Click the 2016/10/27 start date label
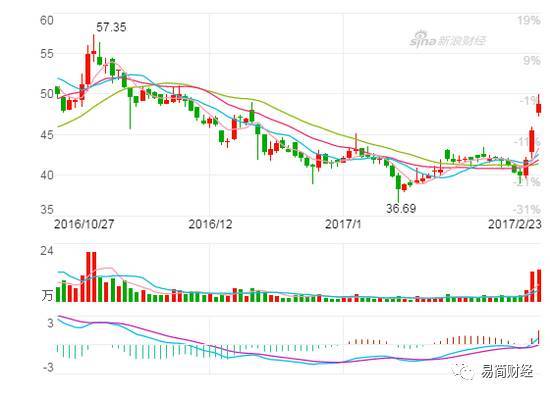The height and width of the screenshot is (396, 550). point(84,224)
